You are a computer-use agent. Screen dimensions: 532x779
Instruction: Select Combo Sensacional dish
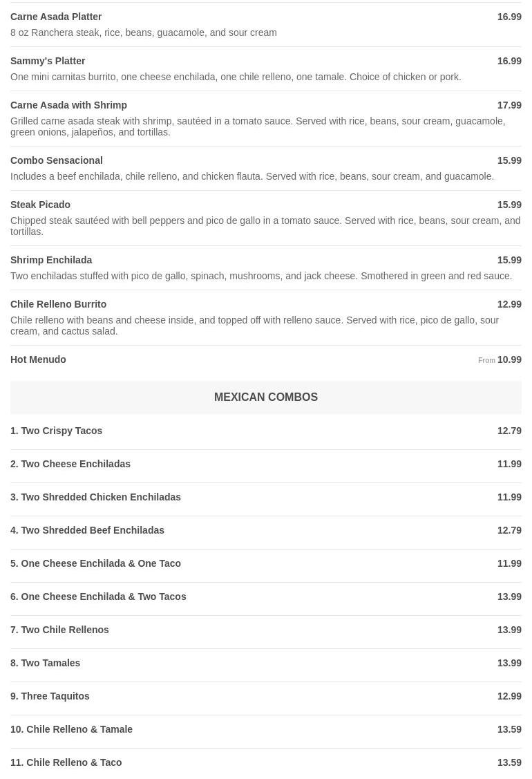click(x=57, y=160)
